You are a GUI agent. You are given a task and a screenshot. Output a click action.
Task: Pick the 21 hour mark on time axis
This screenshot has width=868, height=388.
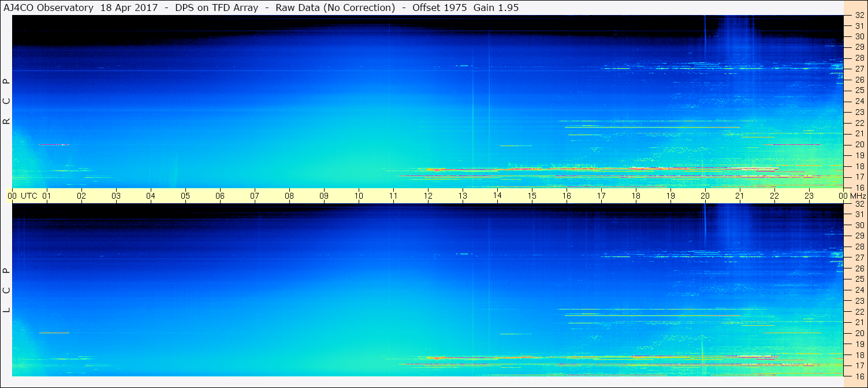click(740, 196)
